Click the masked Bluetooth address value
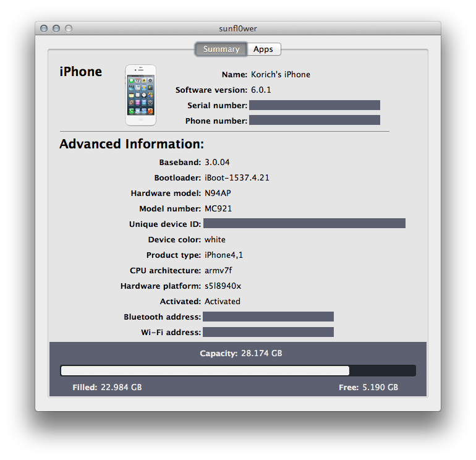This screenshot has height=460, width=476. click(268, 317)
